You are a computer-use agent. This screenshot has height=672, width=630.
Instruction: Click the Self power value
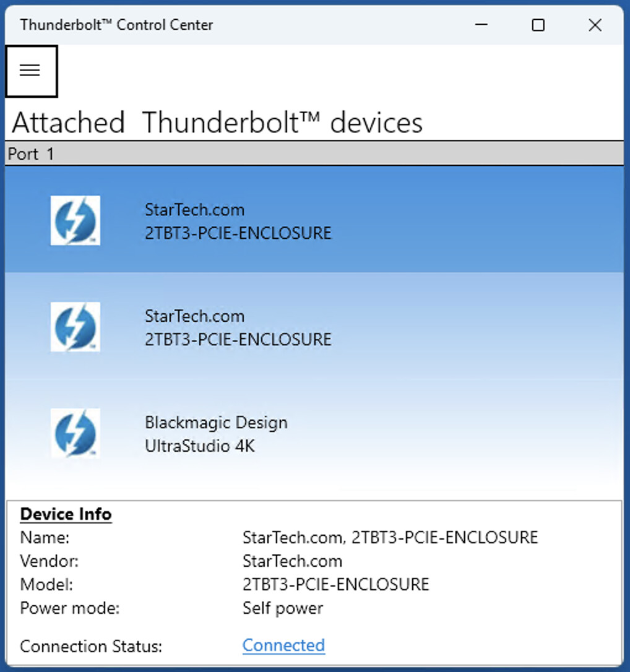(283, 608)
